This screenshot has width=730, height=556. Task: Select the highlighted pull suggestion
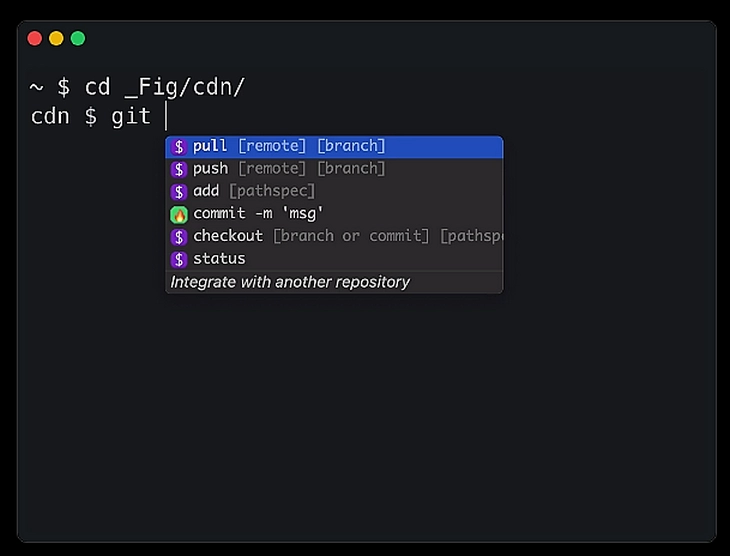click(334, 147)
